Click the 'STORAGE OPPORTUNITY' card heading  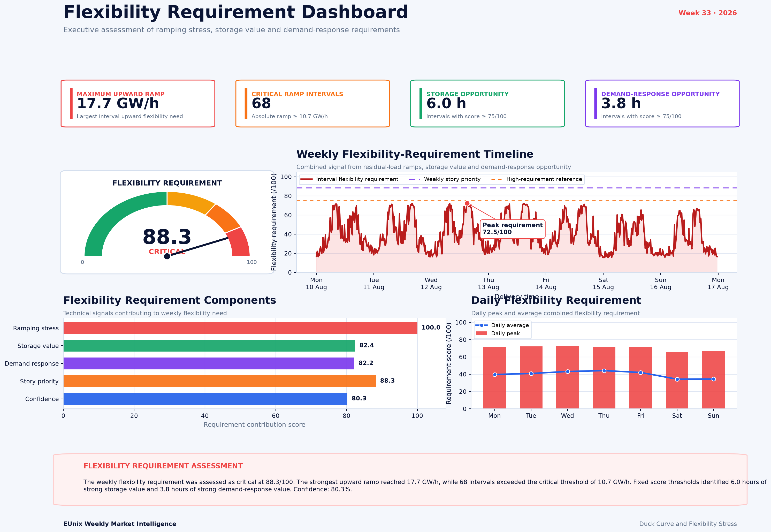(468, 94)
